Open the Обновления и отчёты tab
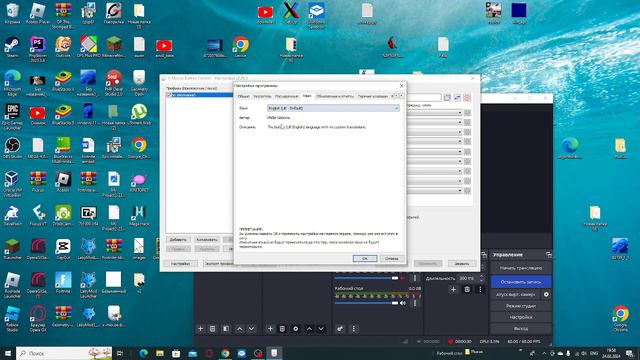 [335, 96]
